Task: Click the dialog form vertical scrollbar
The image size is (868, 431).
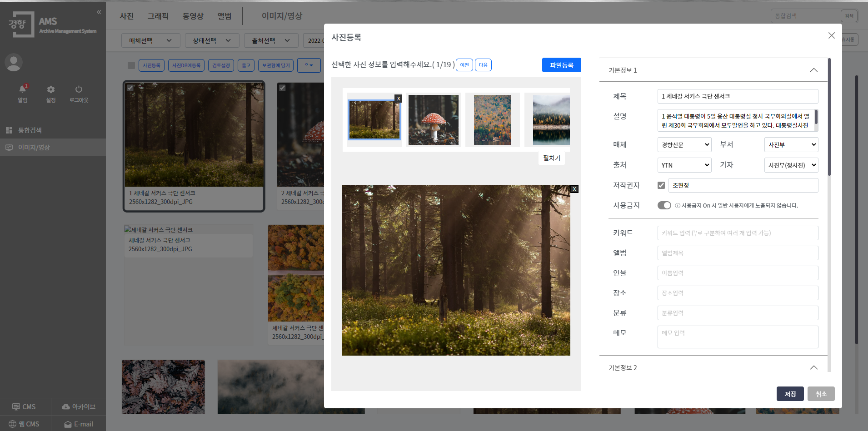Action: tap(829, 117)
